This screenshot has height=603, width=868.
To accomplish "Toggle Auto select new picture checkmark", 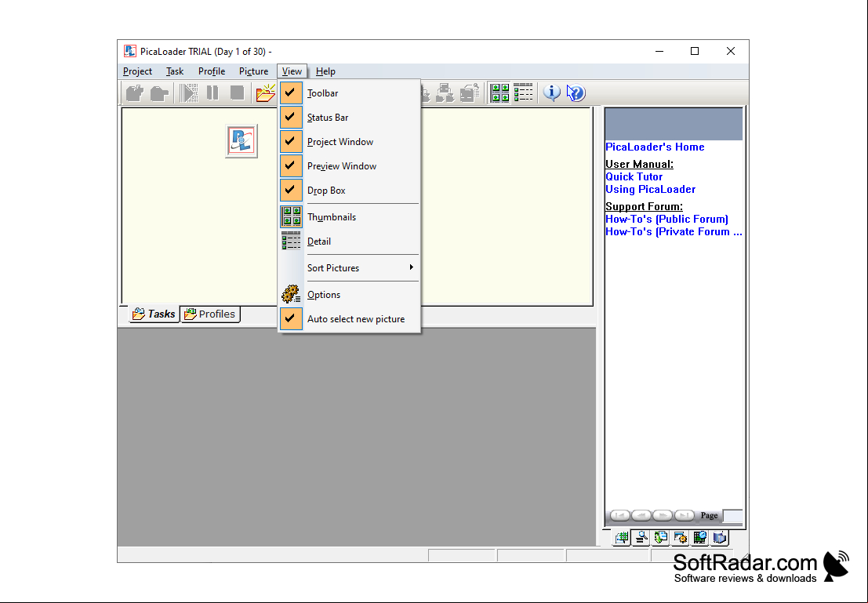I will (x=291, y=319).
